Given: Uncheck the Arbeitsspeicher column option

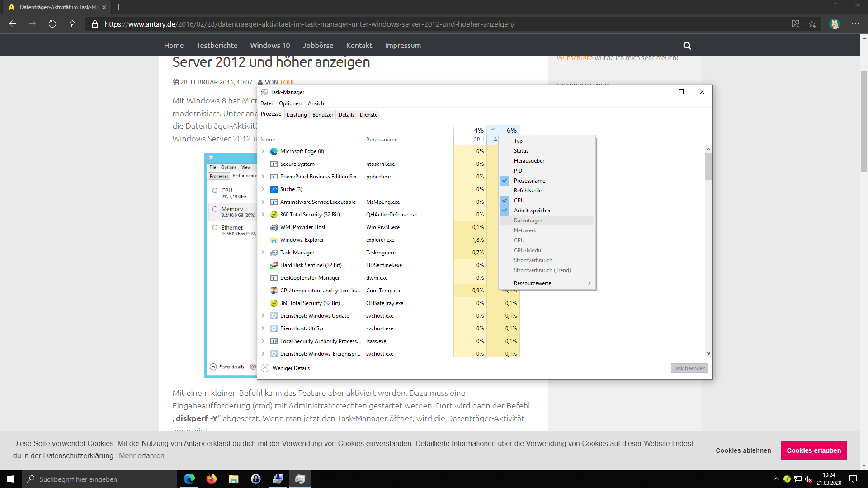Looking at the screenshot, I should click(532, 211).
